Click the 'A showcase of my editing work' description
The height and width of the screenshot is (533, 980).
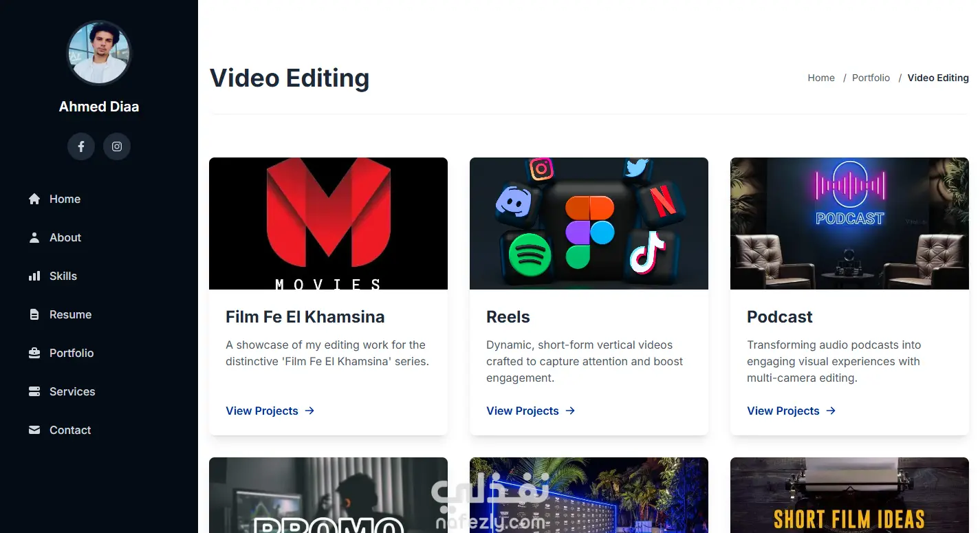tap(327, 353)
